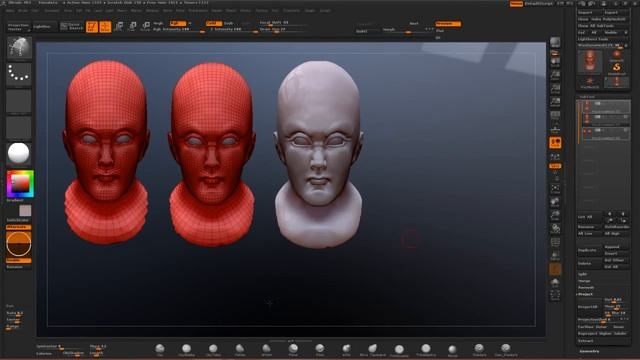Viewport: 640px width, 360px height.
Task: Expand the Merge section
Action: pos(584,281)
